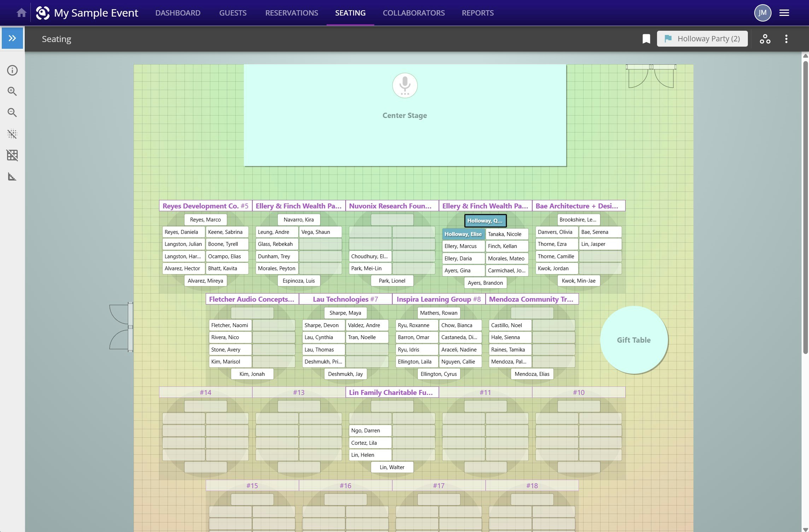Toggle the bookmark for this seating view
Viewport: 809px width, 532px height.
(x=646, y=39)
